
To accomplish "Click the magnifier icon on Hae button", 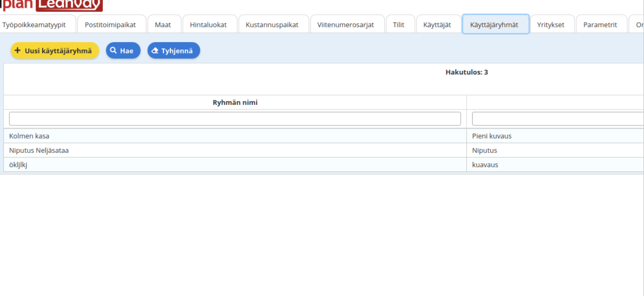I will click(x=113, y=50).
